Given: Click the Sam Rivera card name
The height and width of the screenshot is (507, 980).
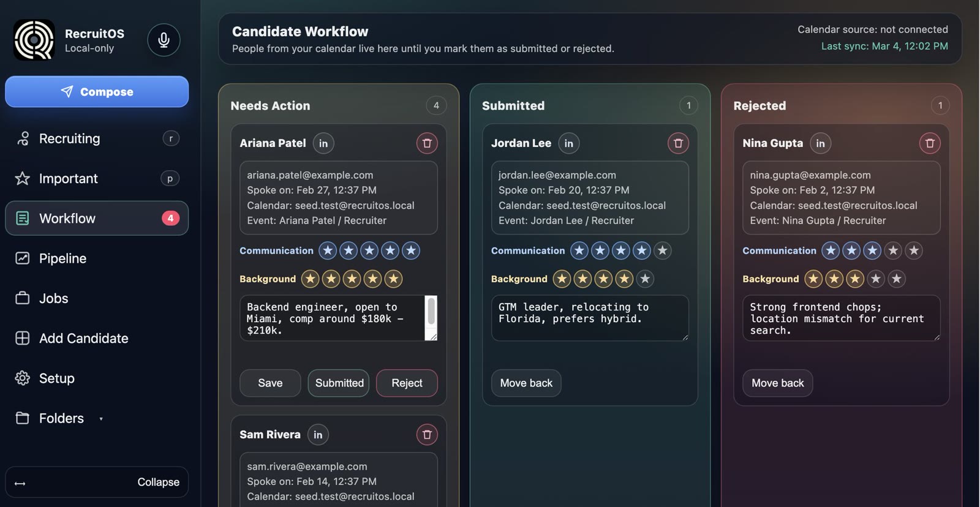Looking at the screenshot, I should [270, 435].
